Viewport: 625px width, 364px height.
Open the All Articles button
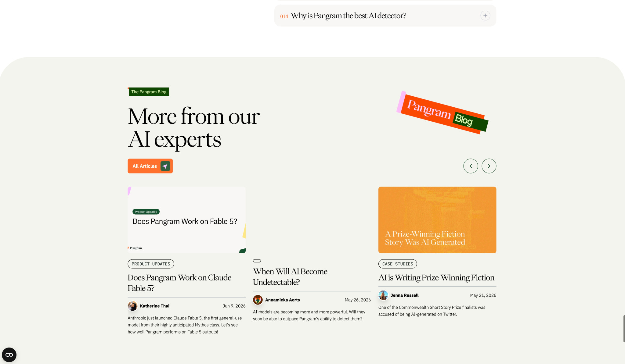coord(150,166)
